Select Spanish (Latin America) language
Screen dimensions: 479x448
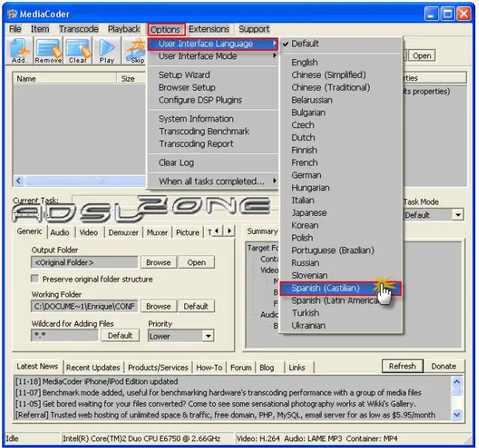340,300
